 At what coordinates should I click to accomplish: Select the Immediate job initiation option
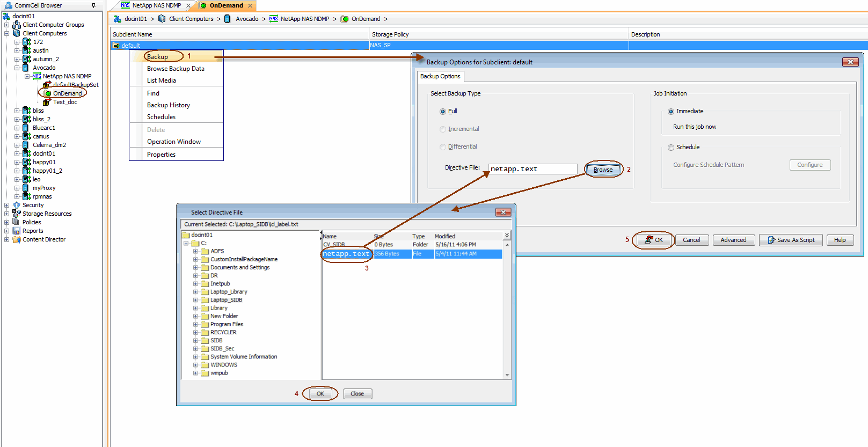tap(671, 112)
